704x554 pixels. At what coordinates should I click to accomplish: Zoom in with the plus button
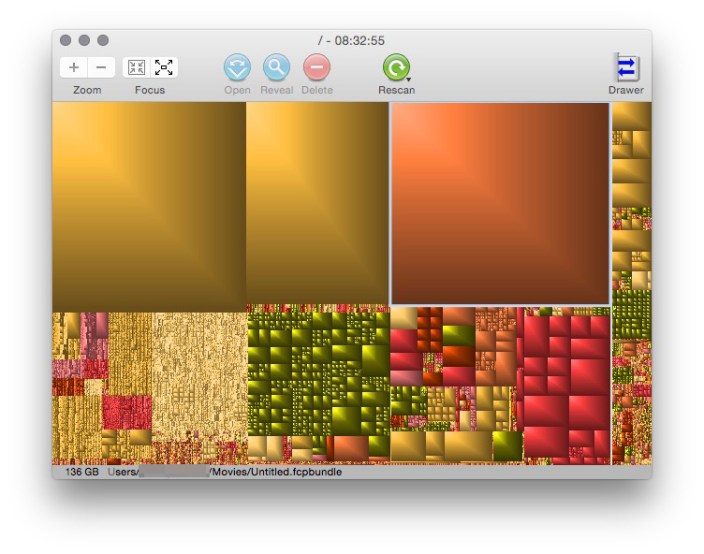(x=74, y=68)
